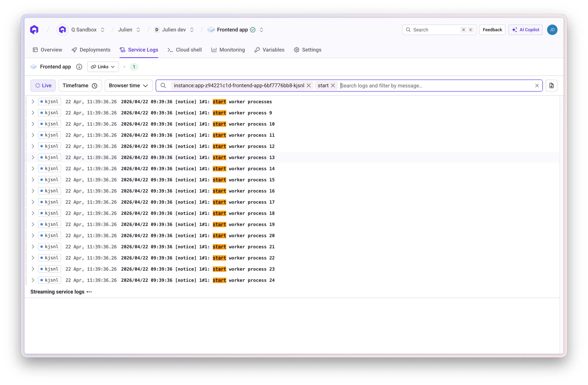This screenshot has width=588, height=385.
Task: Clear all log search filters
Action: 537,86
